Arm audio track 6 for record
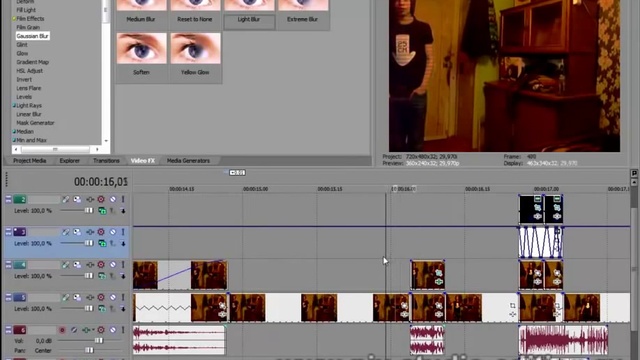 [x=62, y=330]
